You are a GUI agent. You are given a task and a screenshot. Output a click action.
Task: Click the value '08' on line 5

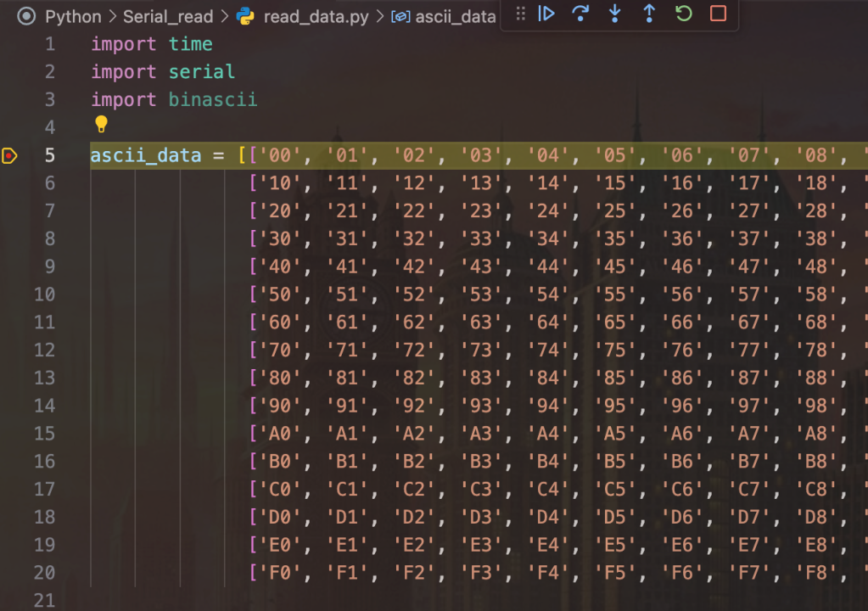pos(815,155)
